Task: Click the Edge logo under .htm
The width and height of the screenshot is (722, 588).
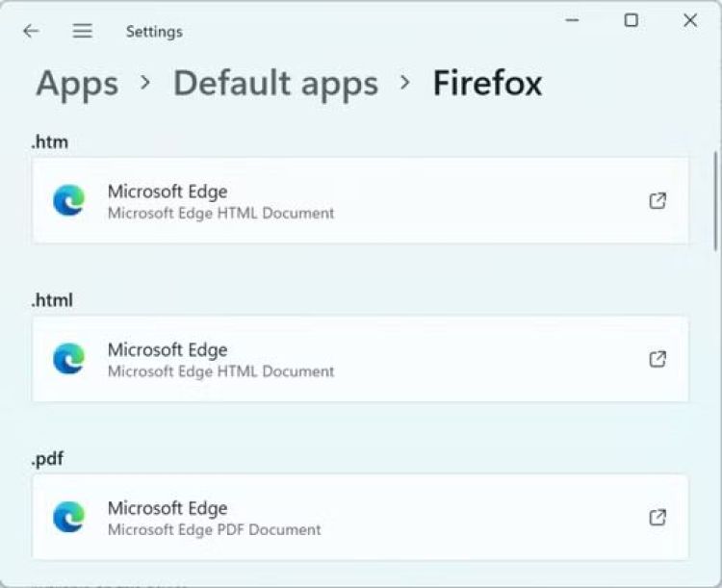Action: click(68, 200)
